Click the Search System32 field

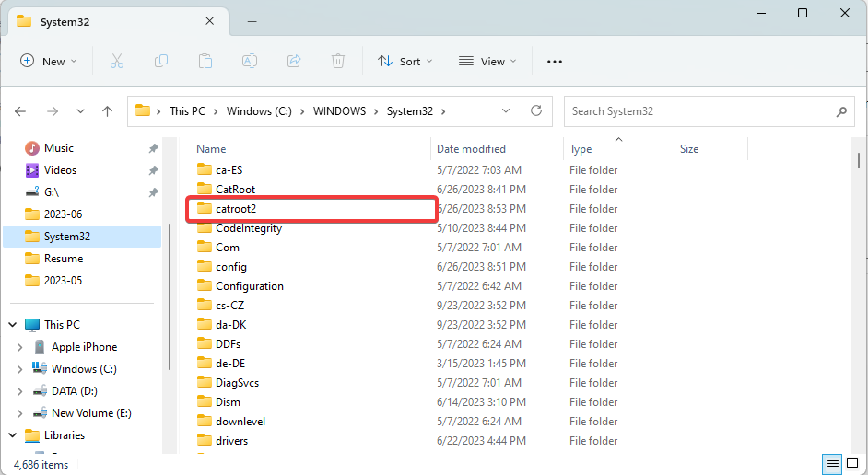[x=700, y=111]
